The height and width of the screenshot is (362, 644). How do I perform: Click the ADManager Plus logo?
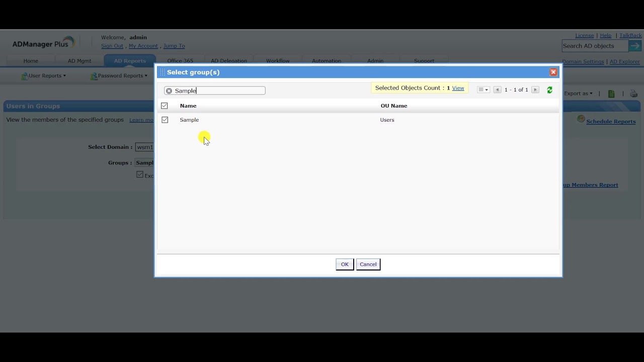[x=43, y=43]
